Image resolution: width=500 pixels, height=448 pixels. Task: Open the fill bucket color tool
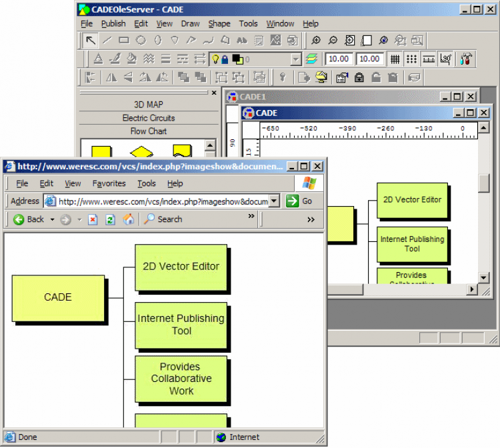coord(132,59)
